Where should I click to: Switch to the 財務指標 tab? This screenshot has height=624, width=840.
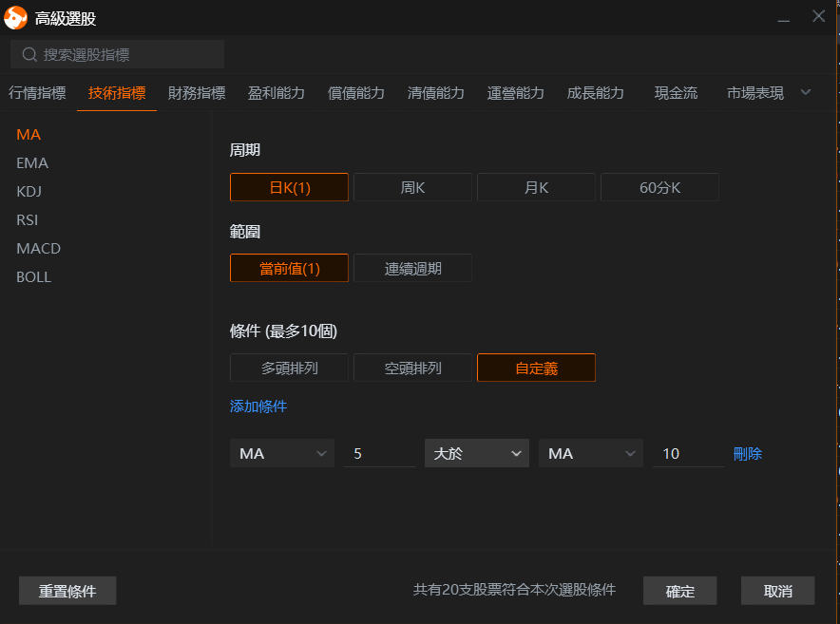pyautogui.click(x=197, y=93)
